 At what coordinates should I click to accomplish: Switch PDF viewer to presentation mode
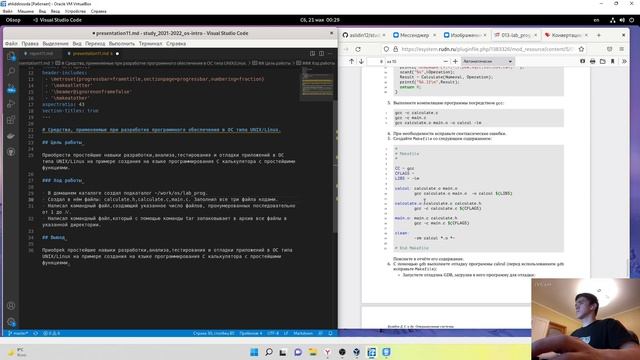click(x=582, y=61)
